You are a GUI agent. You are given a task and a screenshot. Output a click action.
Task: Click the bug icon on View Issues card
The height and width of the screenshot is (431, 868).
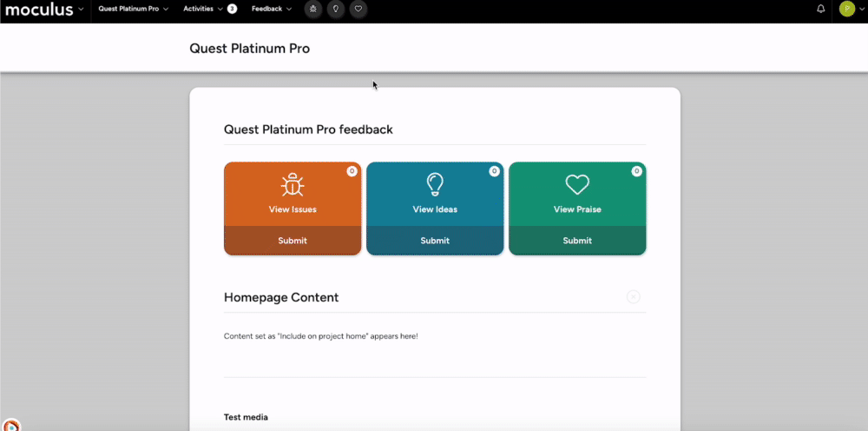[x=293, y=185]
